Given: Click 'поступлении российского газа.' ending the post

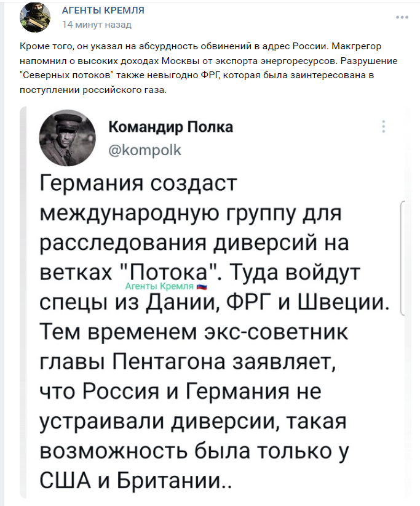Looking at the screenshot, I should (x=93, y=90).
